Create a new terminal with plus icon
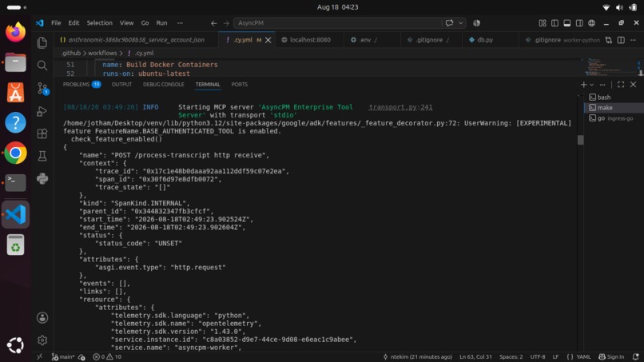 click(x=583, y=85)
